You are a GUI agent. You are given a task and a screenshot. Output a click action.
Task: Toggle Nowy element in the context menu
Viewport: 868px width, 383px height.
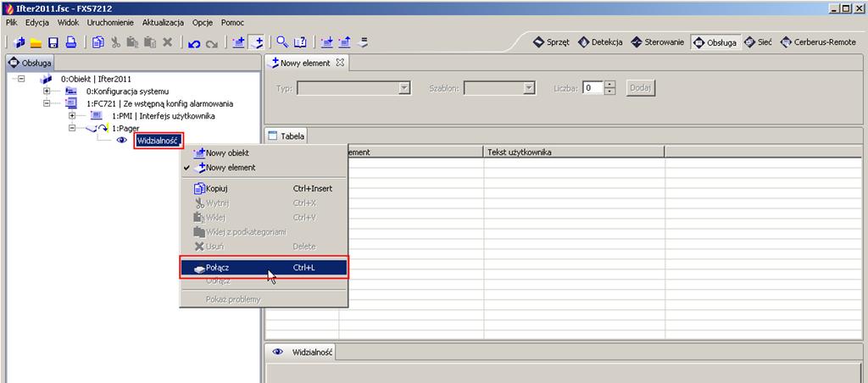point(264,167)
